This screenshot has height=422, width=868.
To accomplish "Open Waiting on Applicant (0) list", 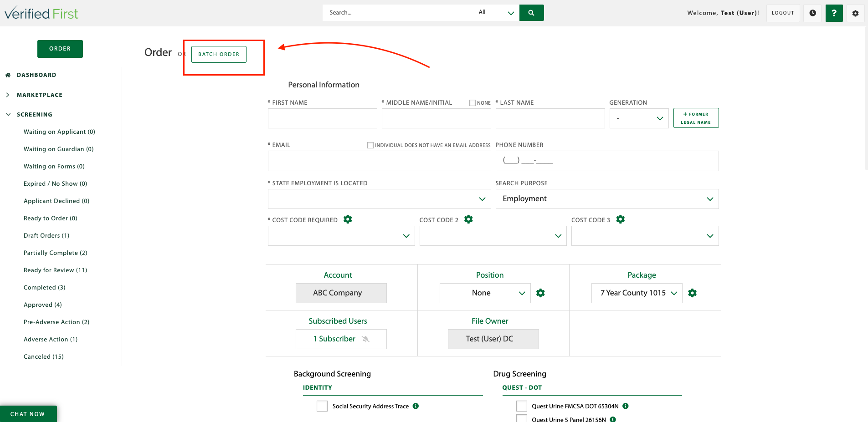I will click(x=59, y=132).
